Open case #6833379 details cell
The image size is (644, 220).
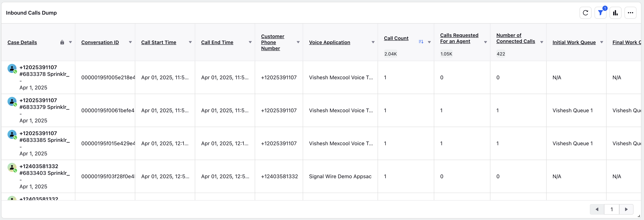coord(38,110)
